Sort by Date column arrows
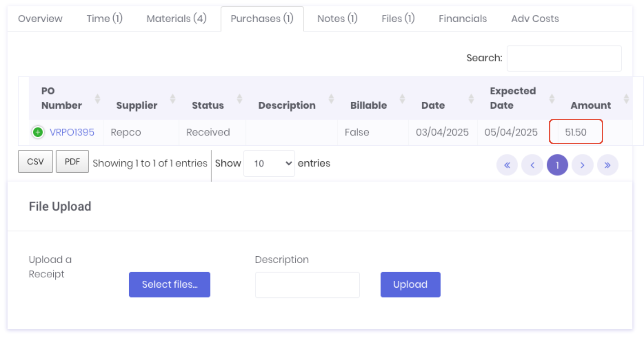644x338 pixels. [471, 99]
